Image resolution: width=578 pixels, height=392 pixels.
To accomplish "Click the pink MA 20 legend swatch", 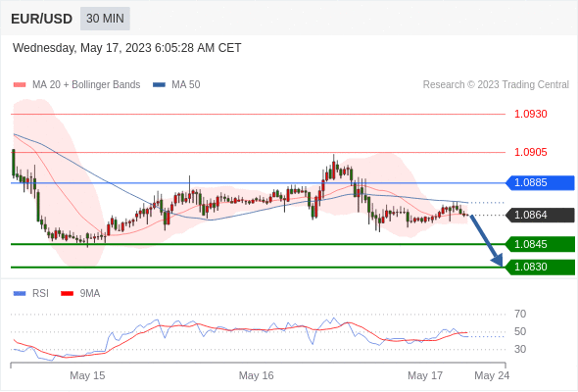I will 20,85.
